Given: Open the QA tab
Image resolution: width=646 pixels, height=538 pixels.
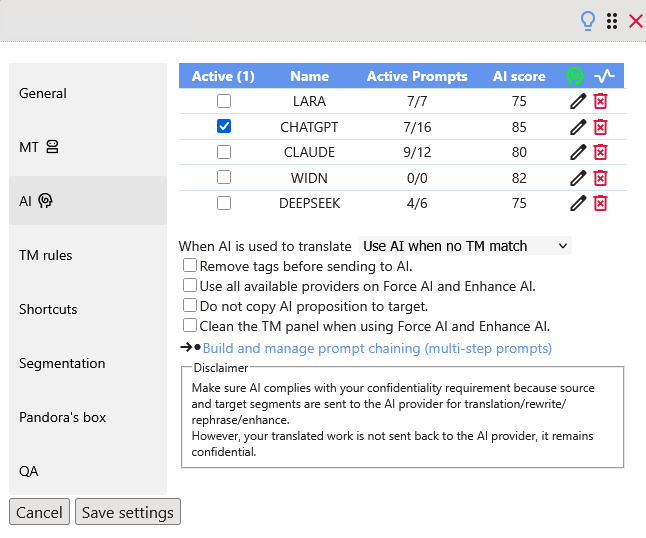Looking at the screenshot, I should pyautogui.click(x=88, y=471).
